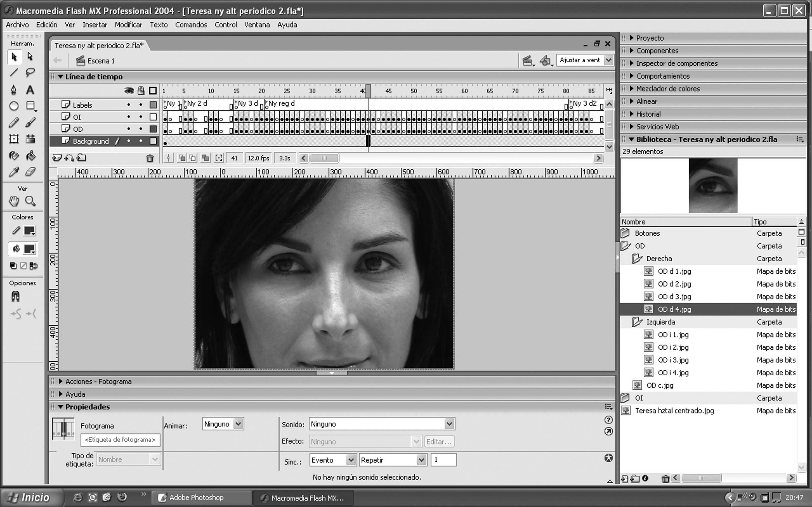Select the Lasso tool
The width and height of the screenshot is (812, 507).
click(30, 73)
